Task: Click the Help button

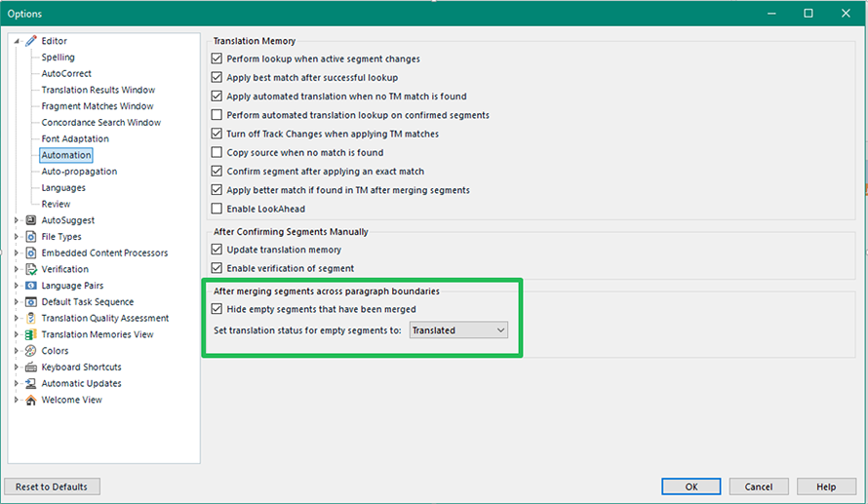Action: coord(825,486)
